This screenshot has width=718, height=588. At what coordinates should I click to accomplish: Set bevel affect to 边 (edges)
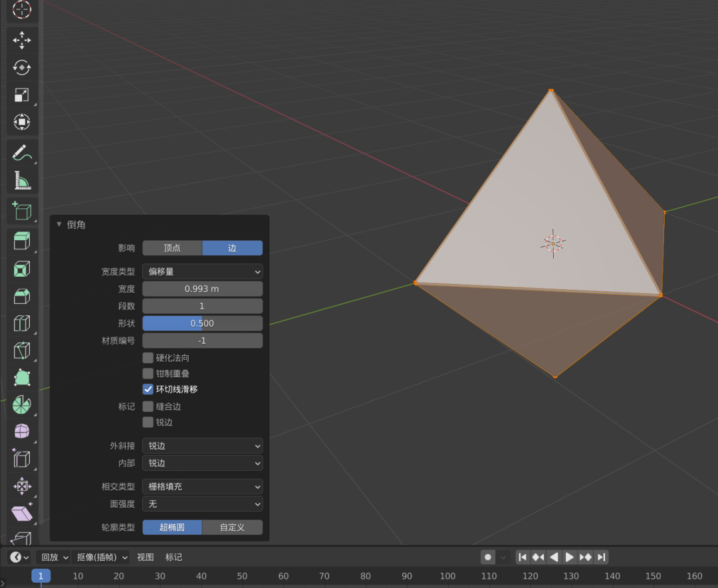[x=232, y=248]
